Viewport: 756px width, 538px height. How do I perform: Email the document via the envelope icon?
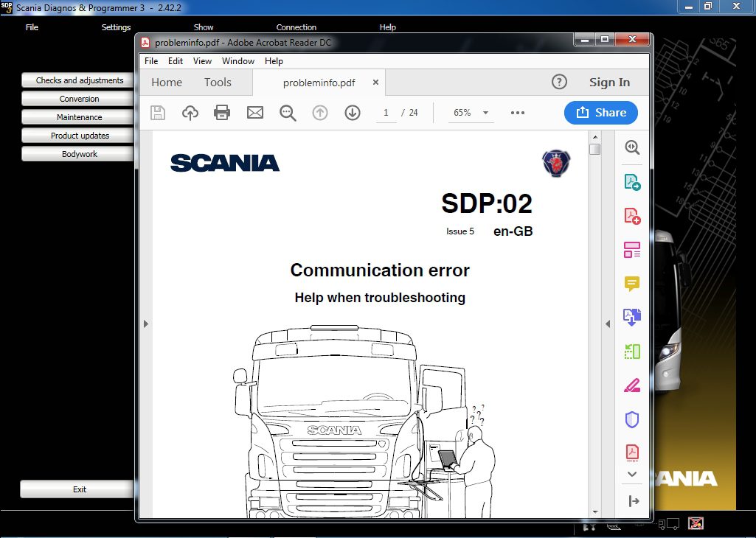click(x=254, y=112)
